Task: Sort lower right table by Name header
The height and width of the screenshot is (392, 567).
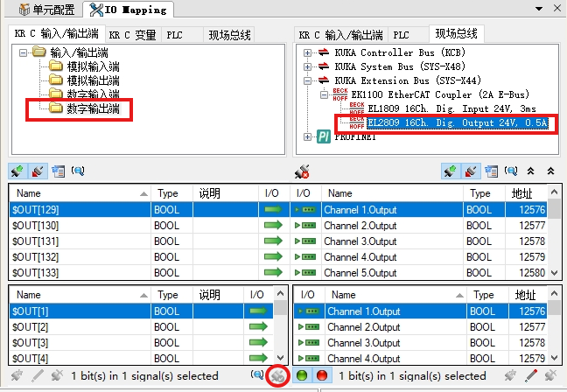Action: pos(395,295)
